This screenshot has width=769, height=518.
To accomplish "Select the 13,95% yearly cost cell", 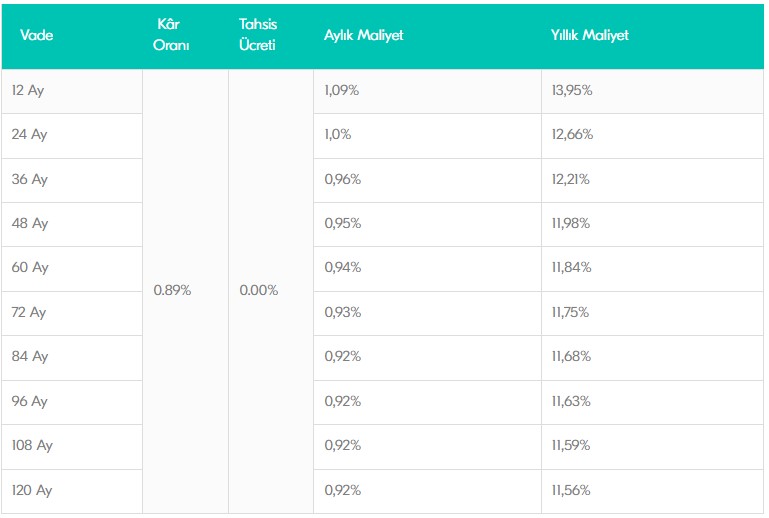I will 652,91.
